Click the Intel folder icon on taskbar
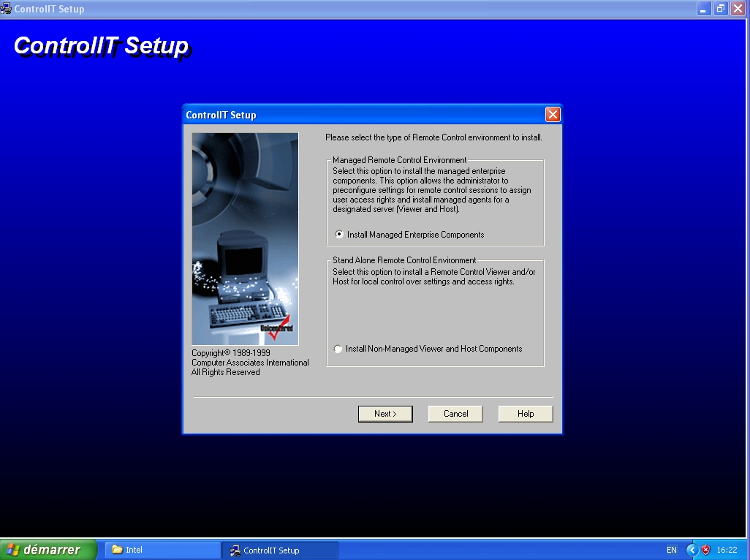 coord(117,550)
